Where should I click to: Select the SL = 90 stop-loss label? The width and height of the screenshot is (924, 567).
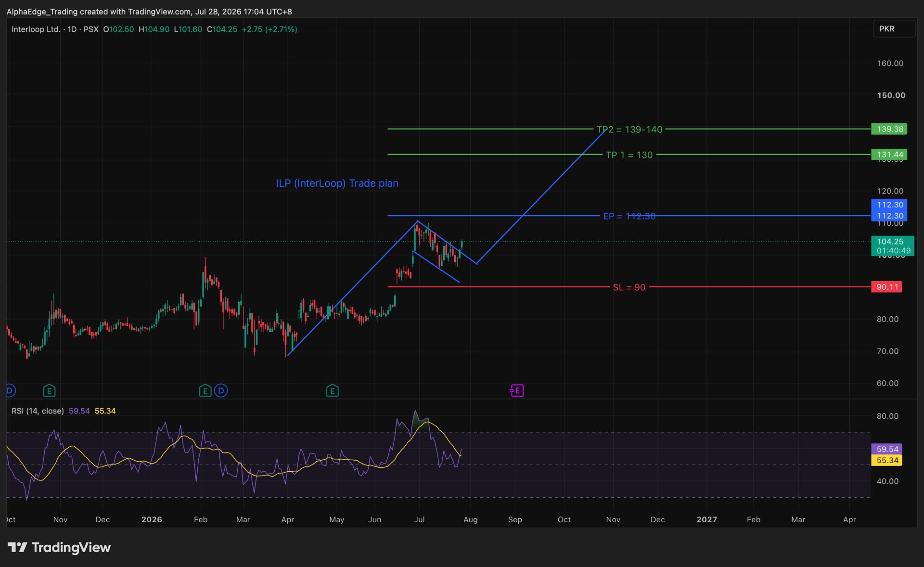click(629, 287)
